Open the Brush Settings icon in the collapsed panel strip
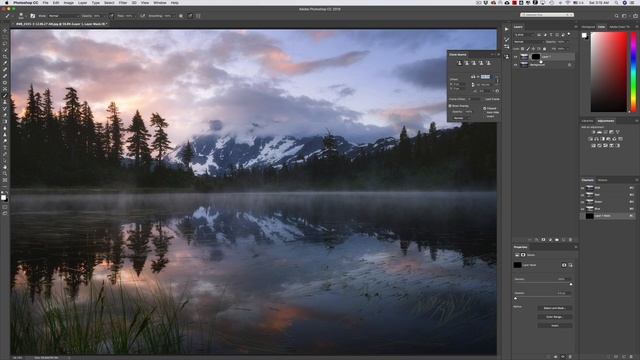The image size is (640, 360). pyautogui.click(x=507, y=40)
